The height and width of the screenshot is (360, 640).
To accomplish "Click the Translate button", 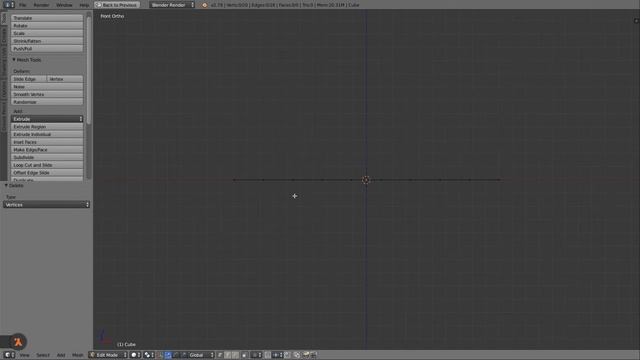I will 47,18.
